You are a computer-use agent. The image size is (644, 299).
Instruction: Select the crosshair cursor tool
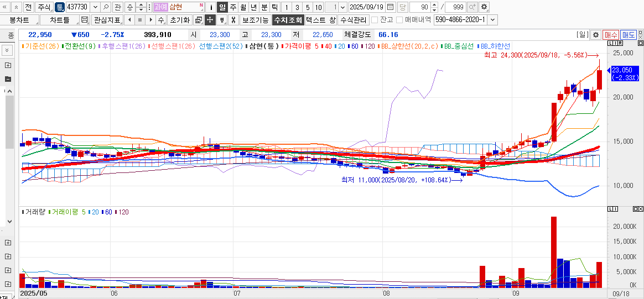[210, 20]
